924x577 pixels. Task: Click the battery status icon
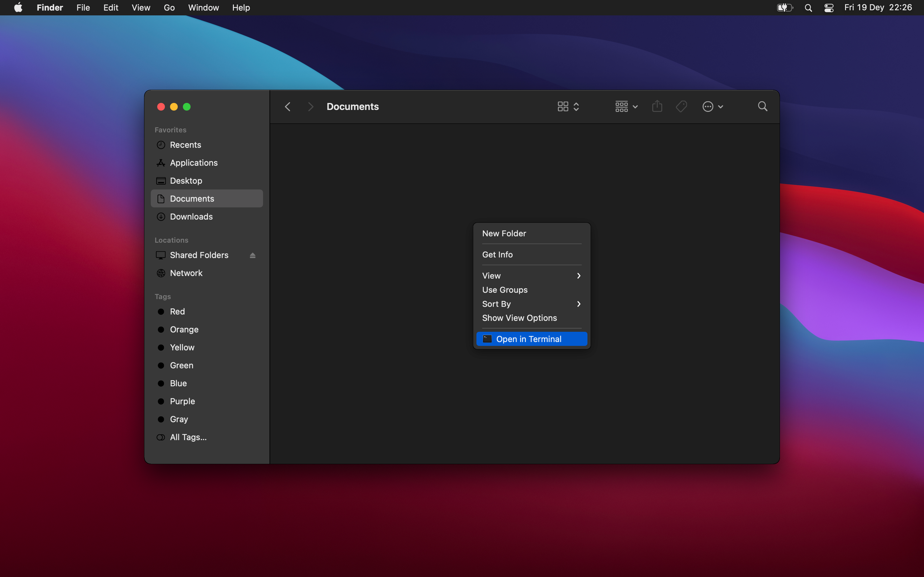(785, 8)
